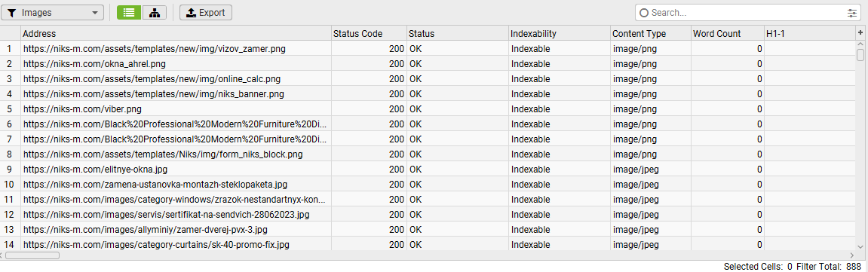
Task: Select the viber.png URL cell
Action: coord(176,109)
